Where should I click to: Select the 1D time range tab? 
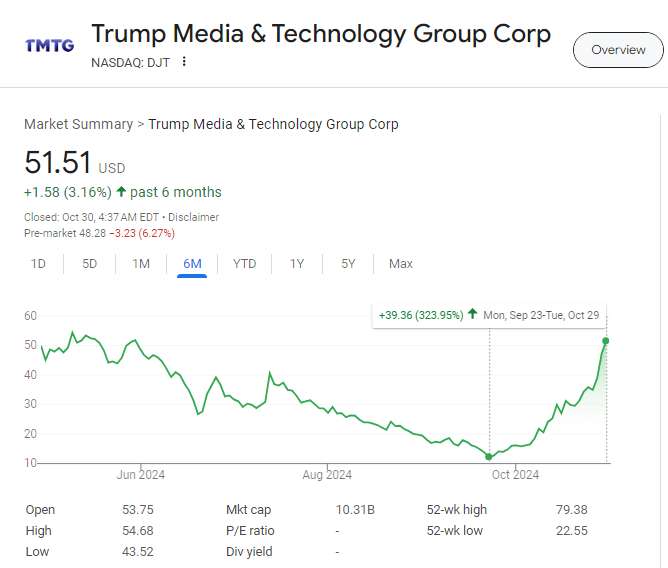pos(38,264)
